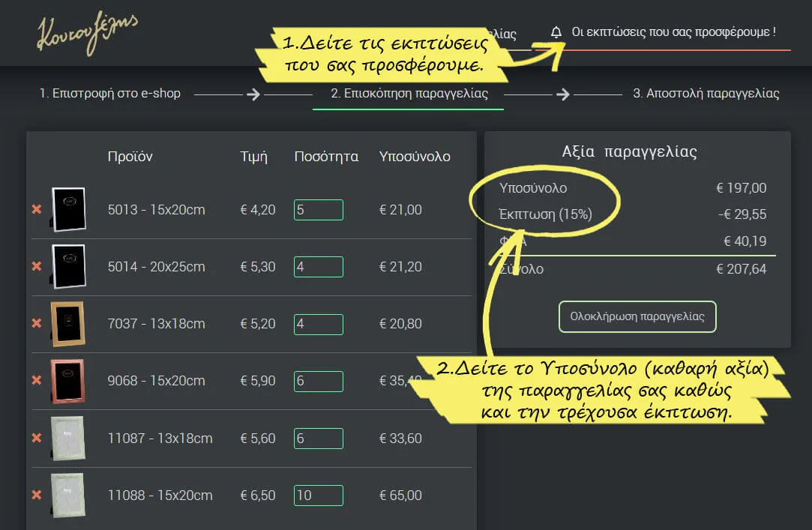Delete product 11087 - 13x18cm from order
This screenshot has width=812, height=530.
[36, 438]
